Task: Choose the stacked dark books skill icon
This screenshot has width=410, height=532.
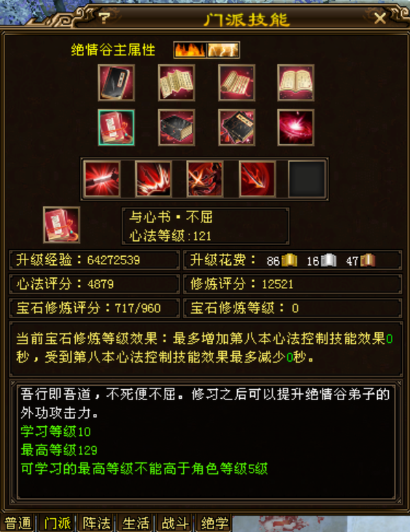Action: 236,128
